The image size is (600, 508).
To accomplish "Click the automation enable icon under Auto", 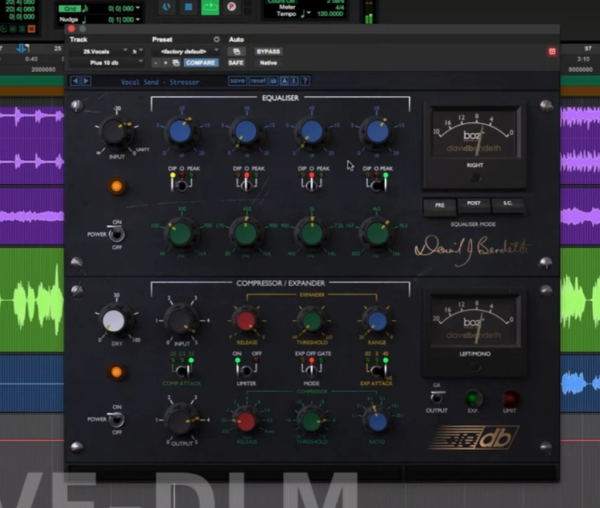I will [x=236, y=51].
